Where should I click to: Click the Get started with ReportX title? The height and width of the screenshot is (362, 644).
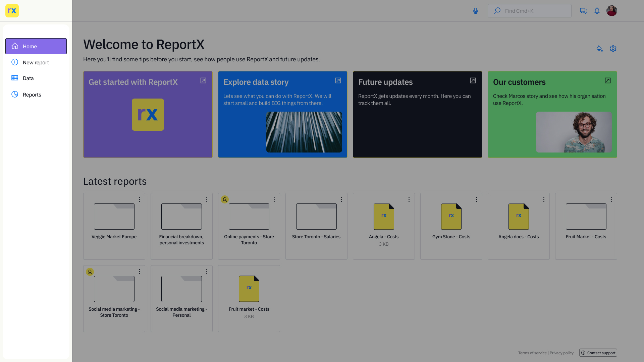tap(133, 82)
